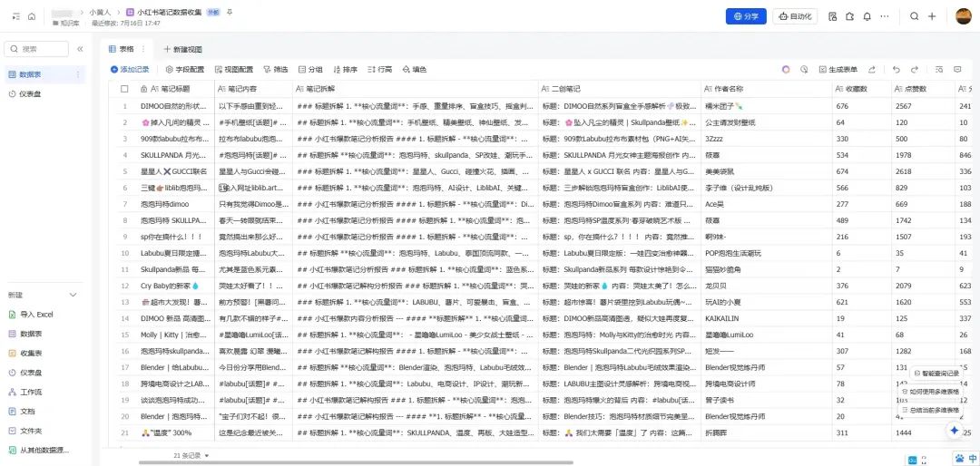Click the blue 分享 button

tap(746, 16)
